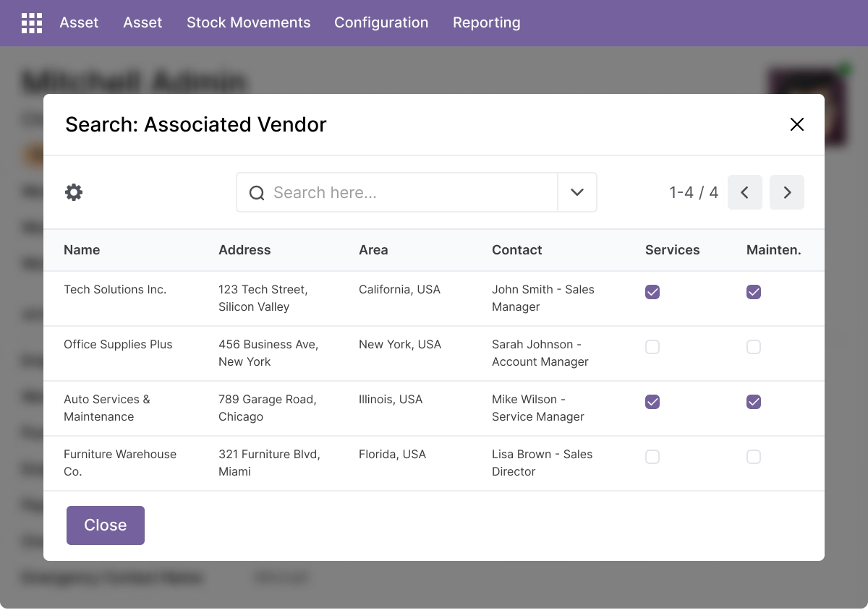Check Services for Furniture Warehouse Co.
This screenshot has width=868, height=610.
pyautogui.click(x=652, y=457)
